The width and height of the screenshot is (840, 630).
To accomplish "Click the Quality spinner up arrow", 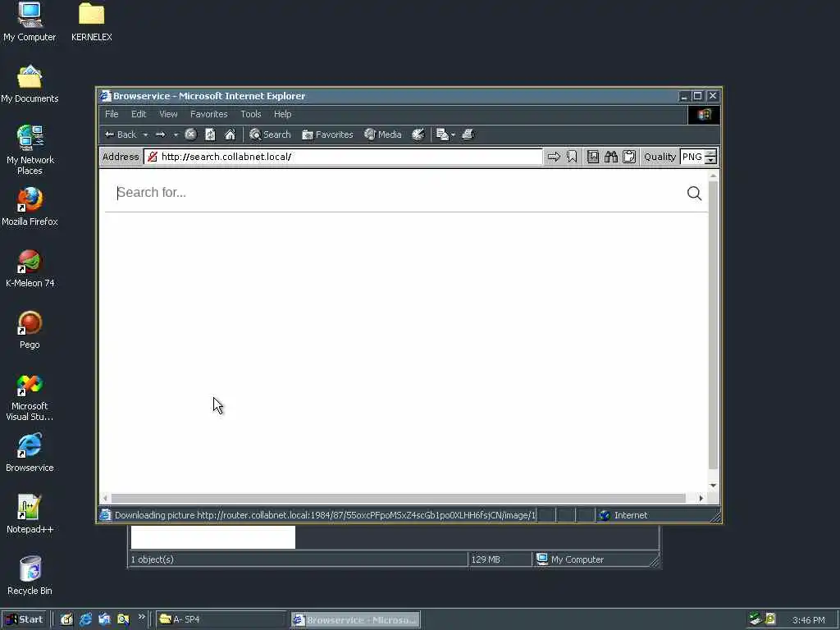I will [x=710, y=153].
